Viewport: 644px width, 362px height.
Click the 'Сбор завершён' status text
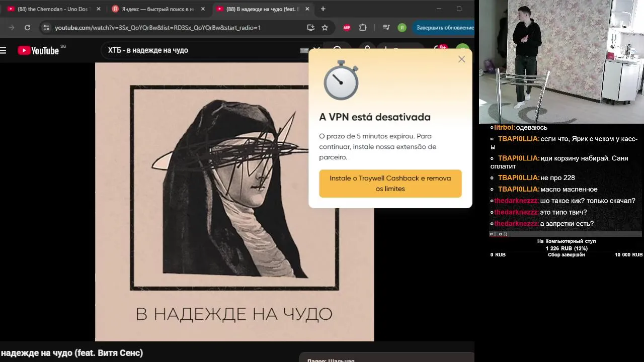567,255
